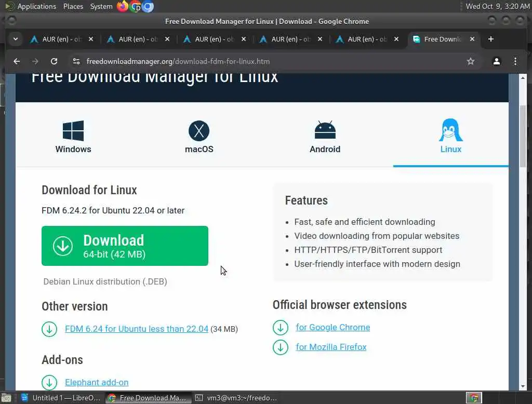
Task: Open the Elephant add-on link
Action: (x=97, y=382)
